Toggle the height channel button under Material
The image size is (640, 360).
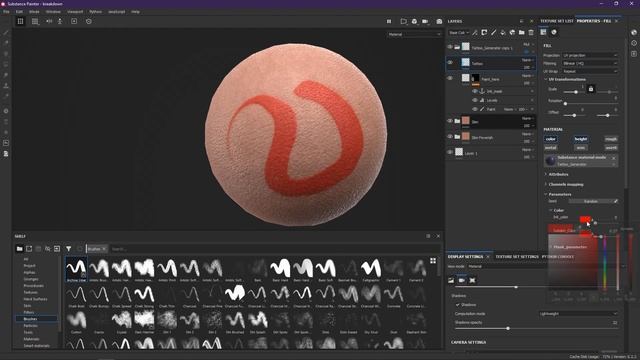tap(581, 139)
